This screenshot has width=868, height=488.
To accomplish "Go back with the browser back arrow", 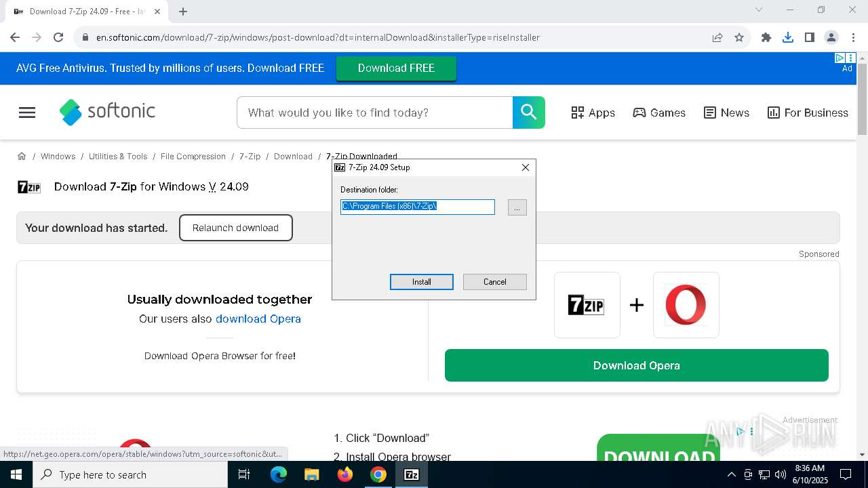I will click(x=15, y=37).
